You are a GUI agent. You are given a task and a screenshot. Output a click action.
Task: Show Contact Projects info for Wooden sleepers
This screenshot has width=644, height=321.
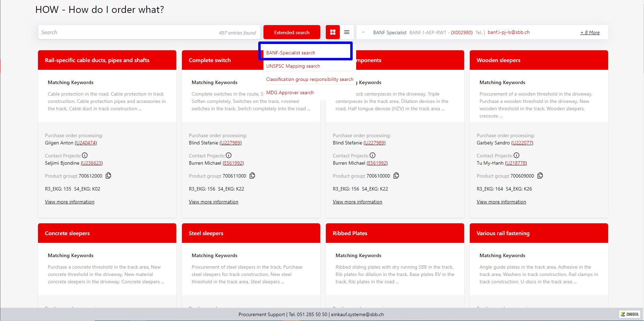coord(516,155)
